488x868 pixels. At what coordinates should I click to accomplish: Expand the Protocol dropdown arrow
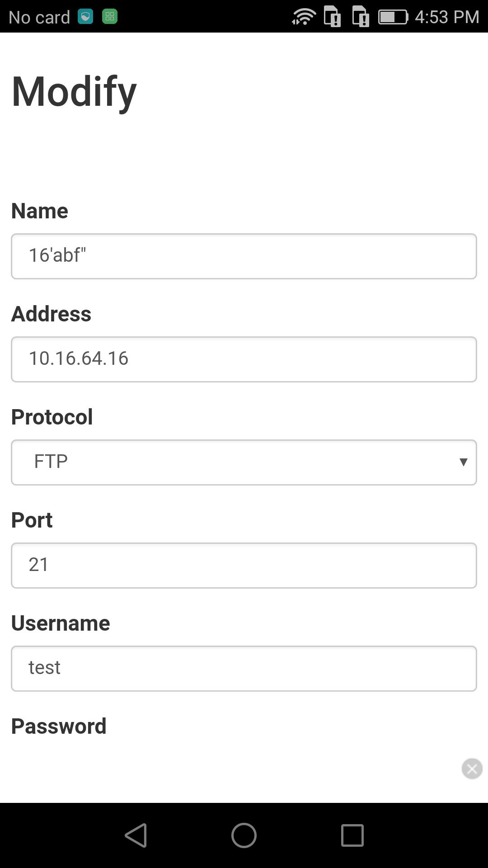[463, 462]
